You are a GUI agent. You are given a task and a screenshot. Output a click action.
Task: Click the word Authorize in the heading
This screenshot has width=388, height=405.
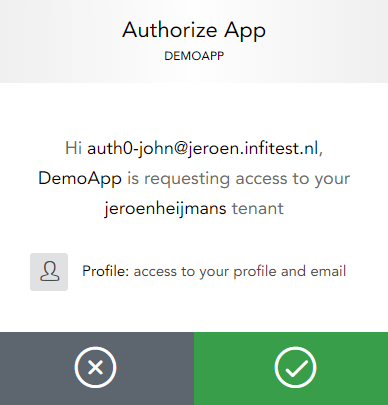pos(170,30)
